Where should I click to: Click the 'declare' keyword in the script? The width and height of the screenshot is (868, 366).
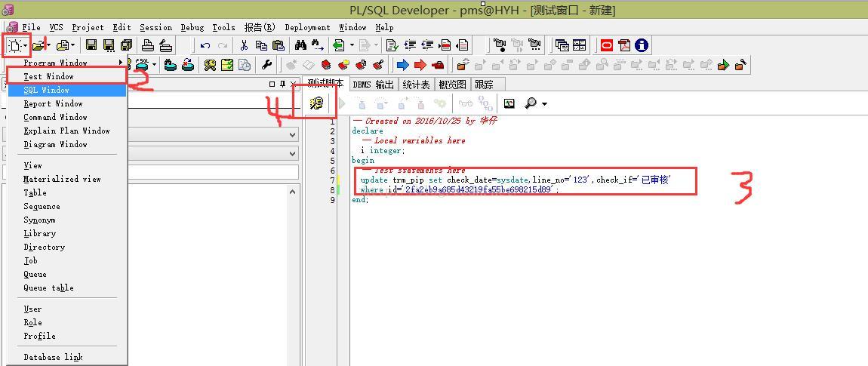tap(367, 131)
